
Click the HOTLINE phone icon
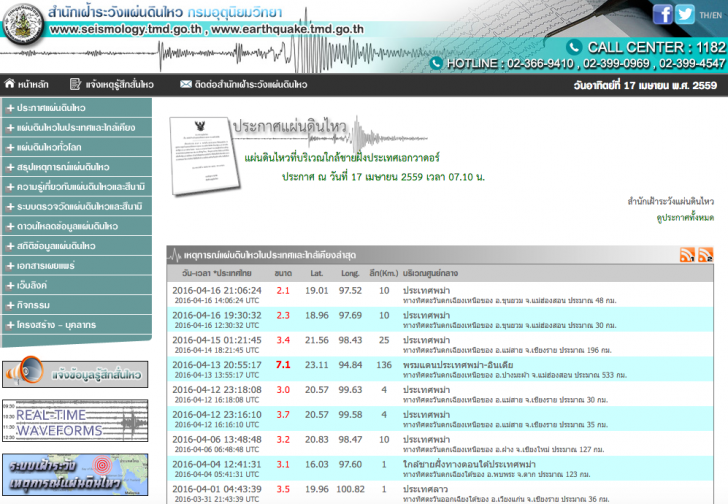coord(436,63)
